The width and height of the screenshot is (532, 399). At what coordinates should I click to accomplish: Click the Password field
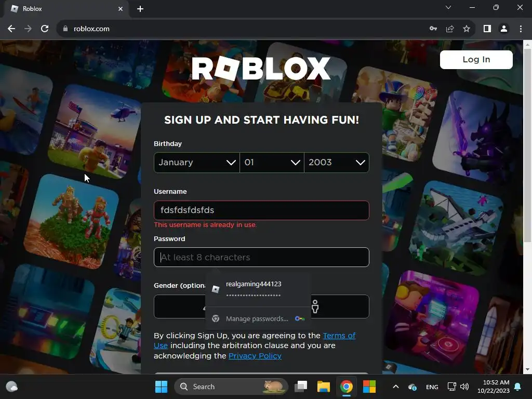pyautogui.click(x=262, y=257)
